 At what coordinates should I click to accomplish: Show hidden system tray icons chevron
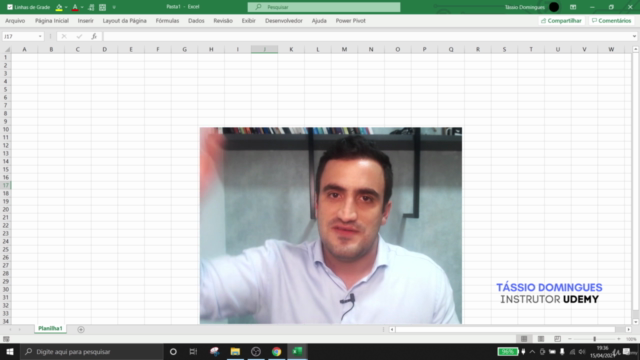coord(532,351)
